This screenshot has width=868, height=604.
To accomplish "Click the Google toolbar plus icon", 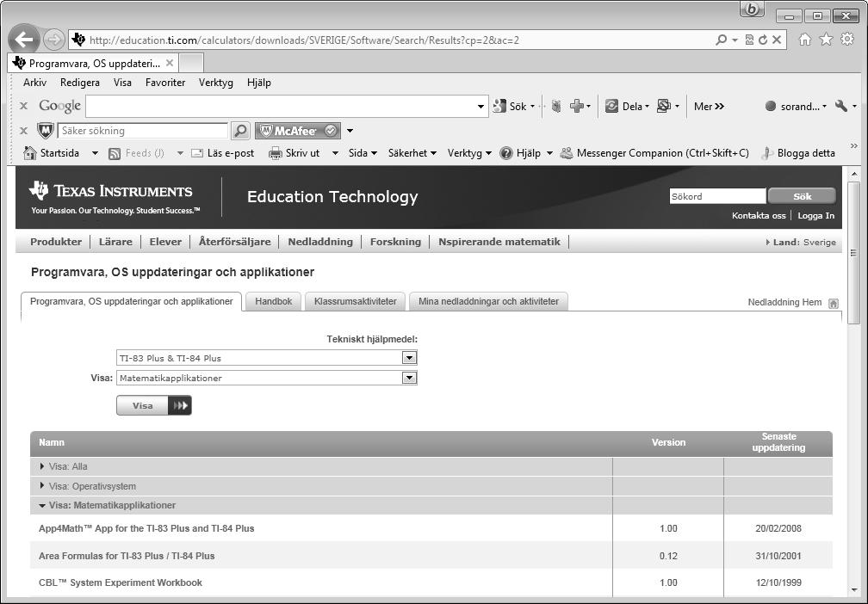I will (x=577, y=106).
